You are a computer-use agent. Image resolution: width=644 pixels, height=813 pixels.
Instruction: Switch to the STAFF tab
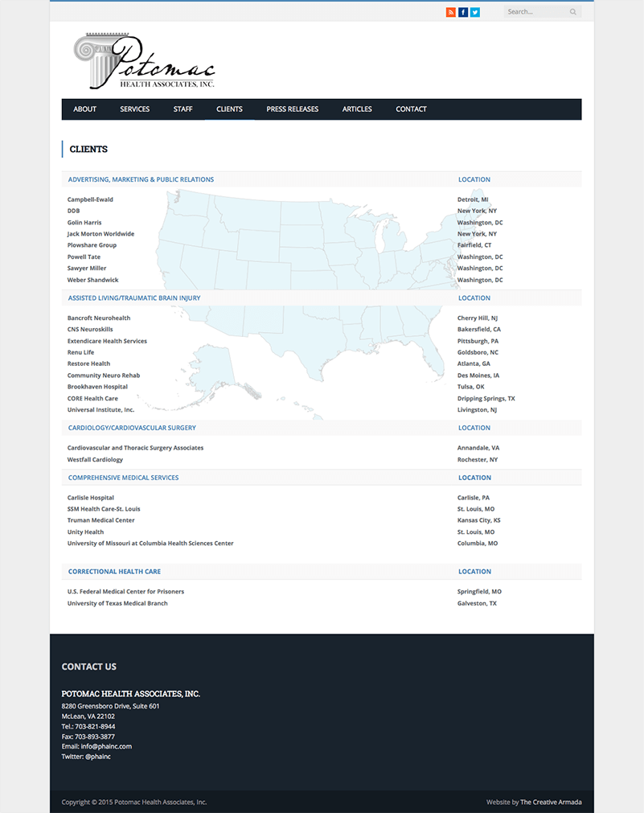[x=183, y=109]
